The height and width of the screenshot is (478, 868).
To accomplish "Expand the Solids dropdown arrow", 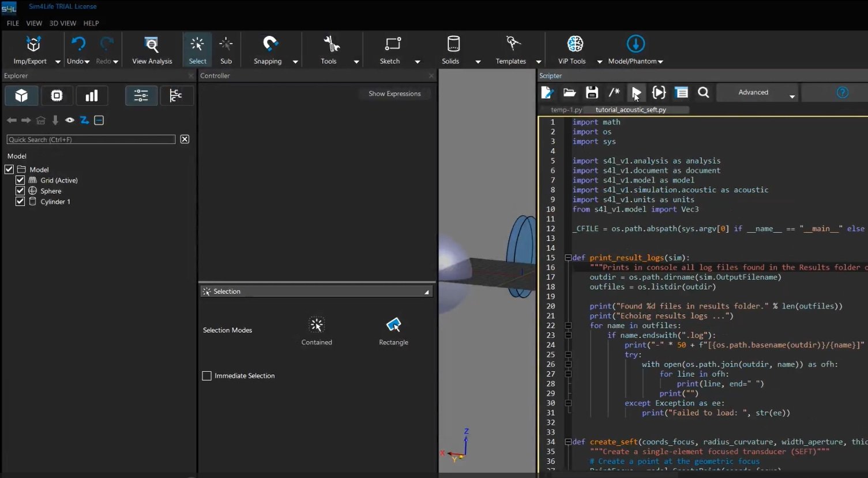I will coord(478,62).
